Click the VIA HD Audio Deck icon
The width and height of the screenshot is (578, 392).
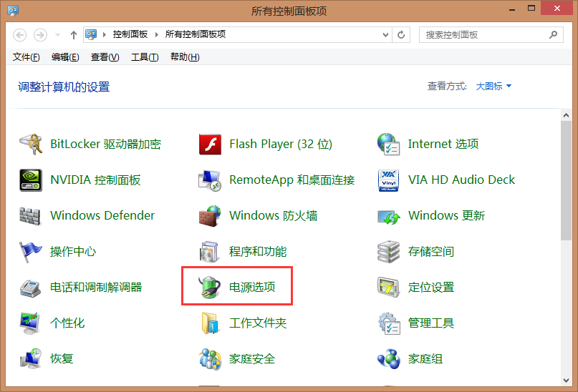(x=388, y=180)
